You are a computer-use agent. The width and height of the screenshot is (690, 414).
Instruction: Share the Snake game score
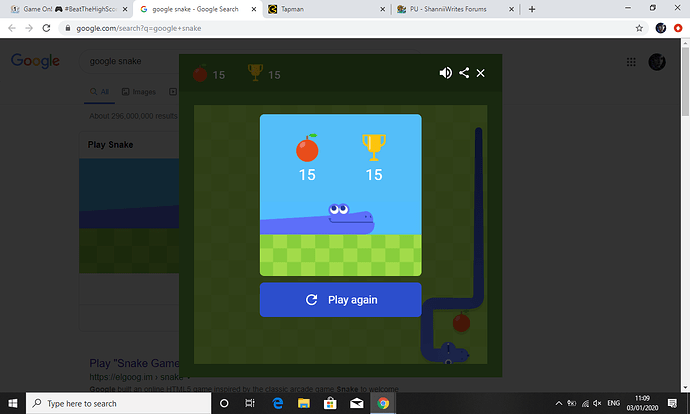[464, 73]
